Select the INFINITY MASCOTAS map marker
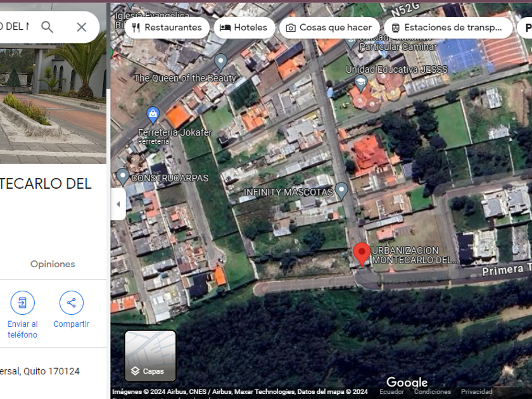Viewport: 532px width, 399px height. tap(341, 191)
